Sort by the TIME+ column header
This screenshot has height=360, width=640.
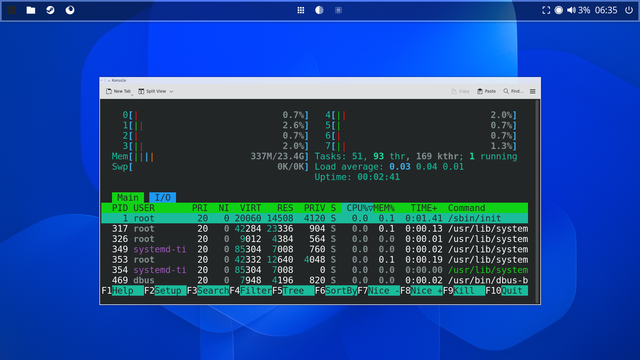click(424, 208)
